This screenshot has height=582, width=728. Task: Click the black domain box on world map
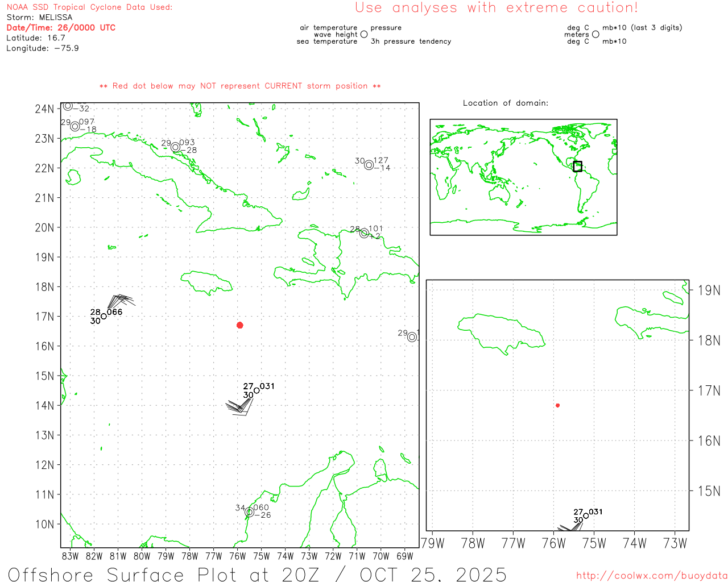point(577,166)
